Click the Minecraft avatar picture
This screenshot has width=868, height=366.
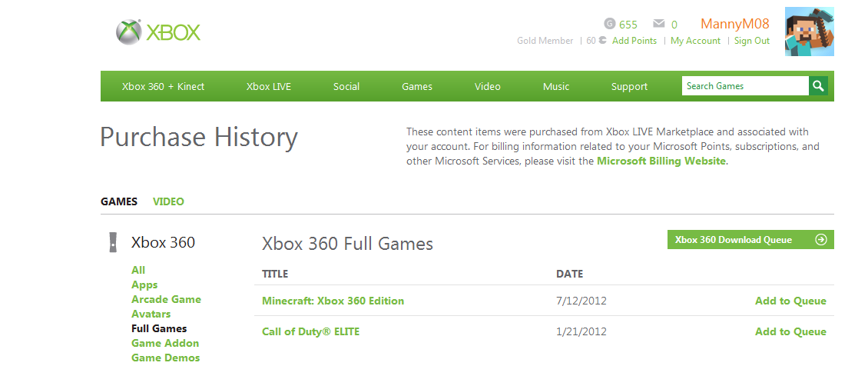pos(809,32)
